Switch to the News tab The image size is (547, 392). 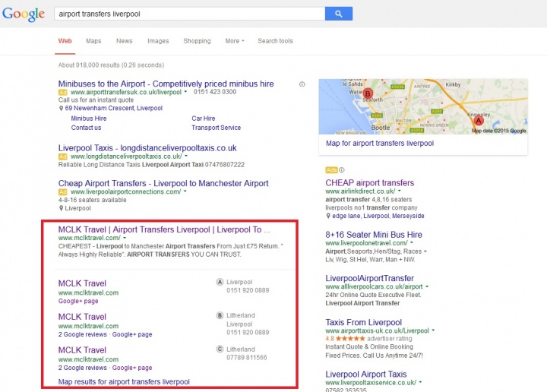(124, 41)
